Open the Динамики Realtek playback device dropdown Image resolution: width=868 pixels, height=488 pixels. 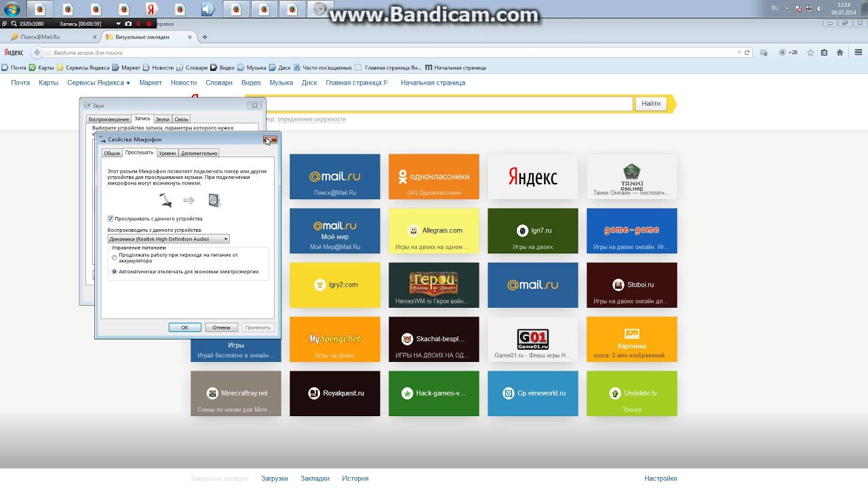click(x=169, y=239)
